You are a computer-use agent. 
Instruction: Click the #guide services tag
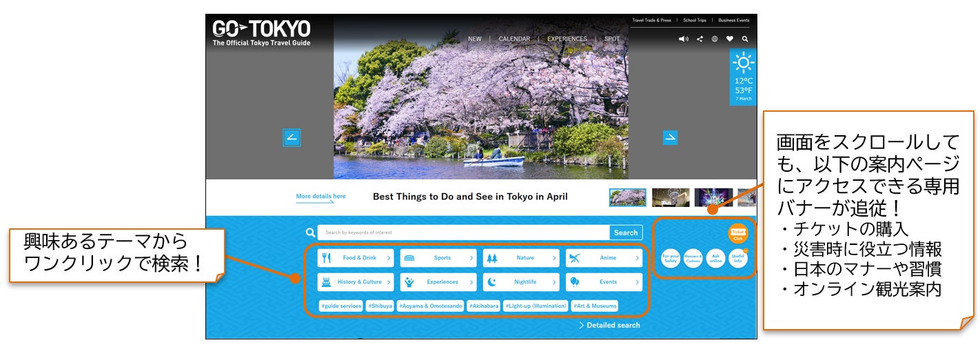[341, 306]
